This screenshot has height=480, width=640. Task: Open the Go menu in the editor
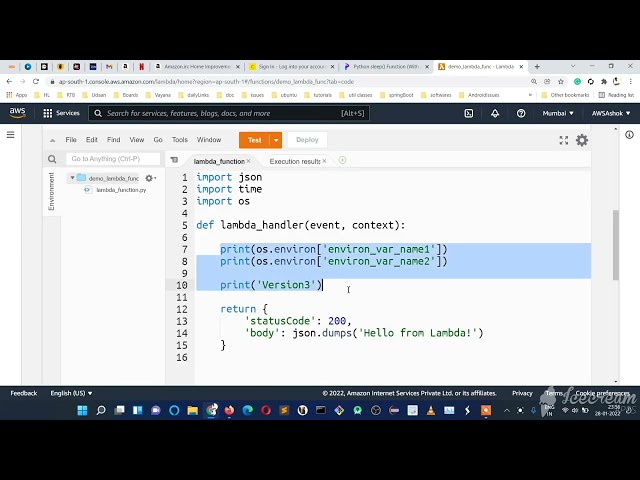pyautogui.click(x=158, y=140)
